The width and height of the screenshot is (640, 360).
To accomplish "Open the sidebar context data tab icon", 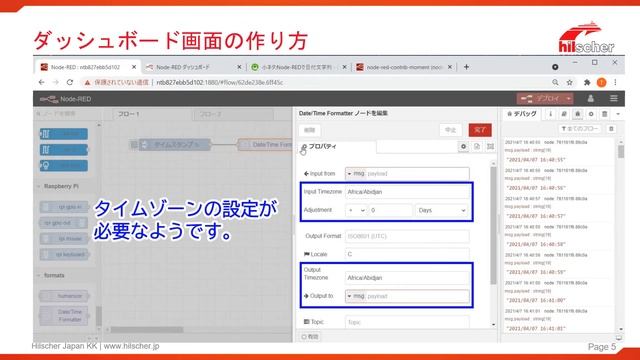I will click(604, 114).
